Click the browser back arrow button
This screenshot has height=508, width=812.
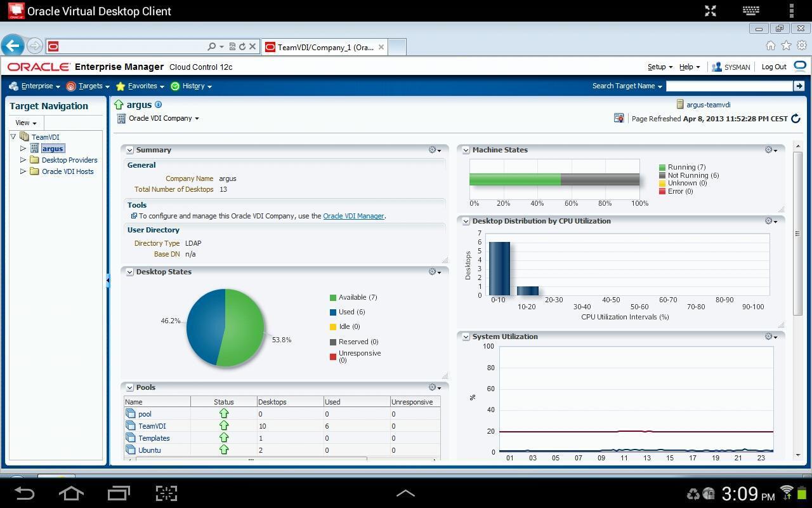(12, 46)
